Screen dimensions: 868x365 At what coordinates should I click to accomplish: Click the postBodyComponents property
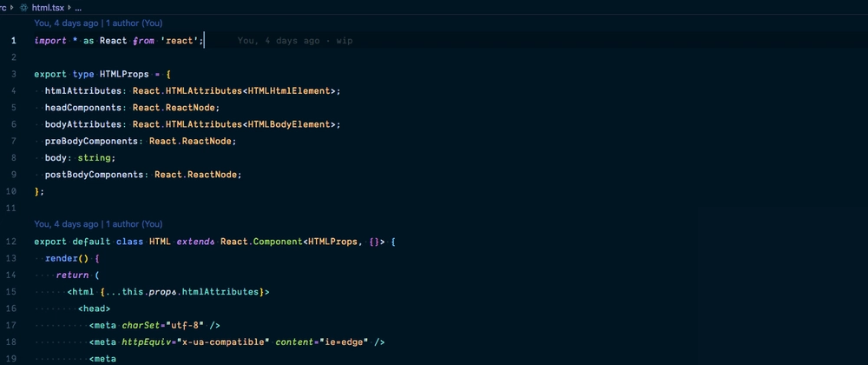95,175
